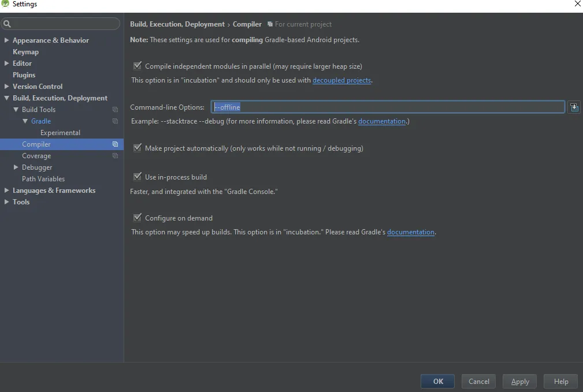
Task: Select the Gradle tree item
Action: click(41, 121)
